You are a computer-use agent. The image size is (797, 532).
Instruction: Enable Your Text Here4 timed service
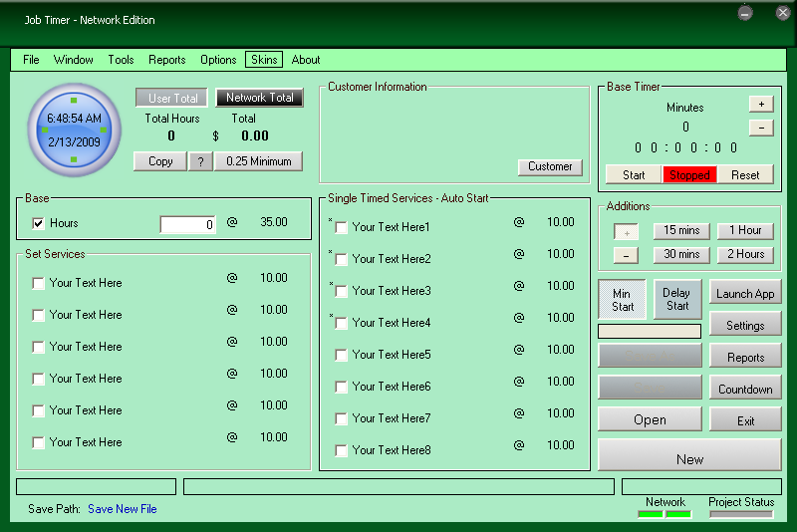click(x=341, y=323)
